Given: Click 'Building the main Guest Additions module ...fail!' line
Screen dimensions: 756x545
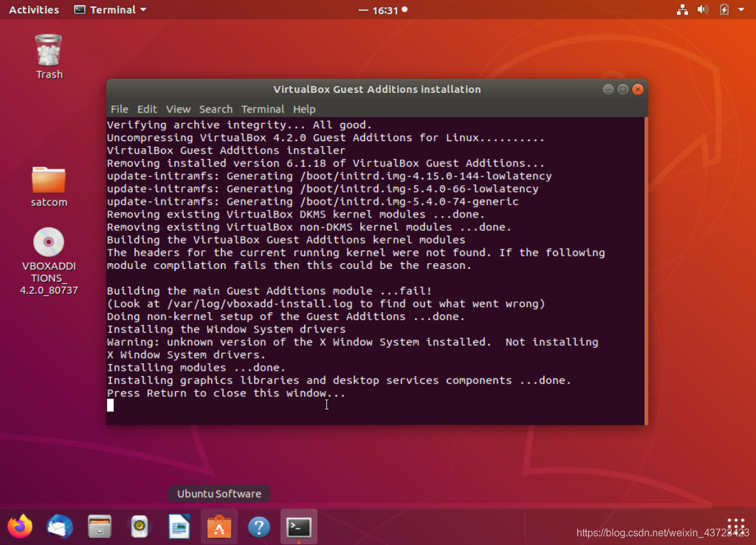Looking at the screenshot, I should coord(269,291).
